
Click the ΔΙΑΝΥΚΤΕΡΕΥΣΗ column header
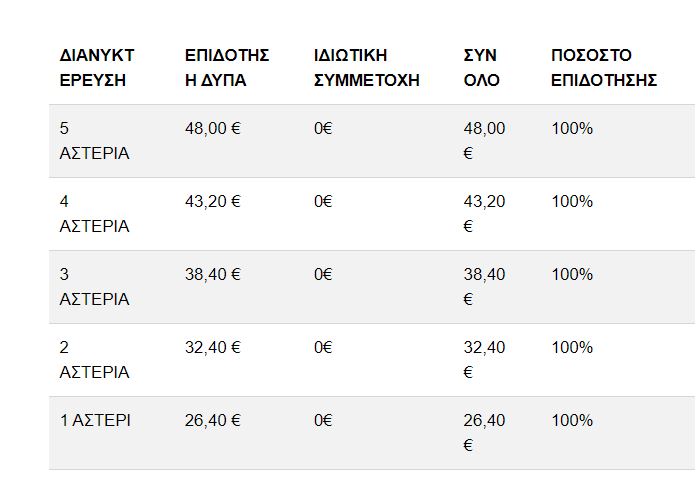click(97, 68)
